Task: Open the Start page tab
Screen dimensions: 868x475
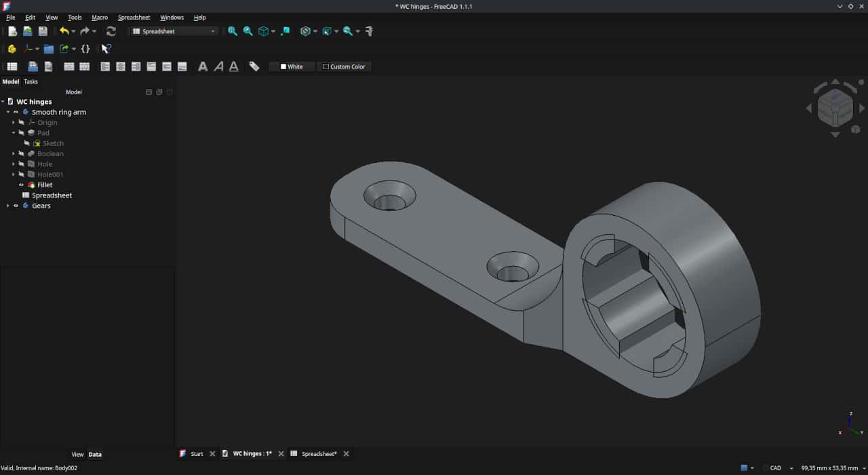Action: [x=197, y=454]
